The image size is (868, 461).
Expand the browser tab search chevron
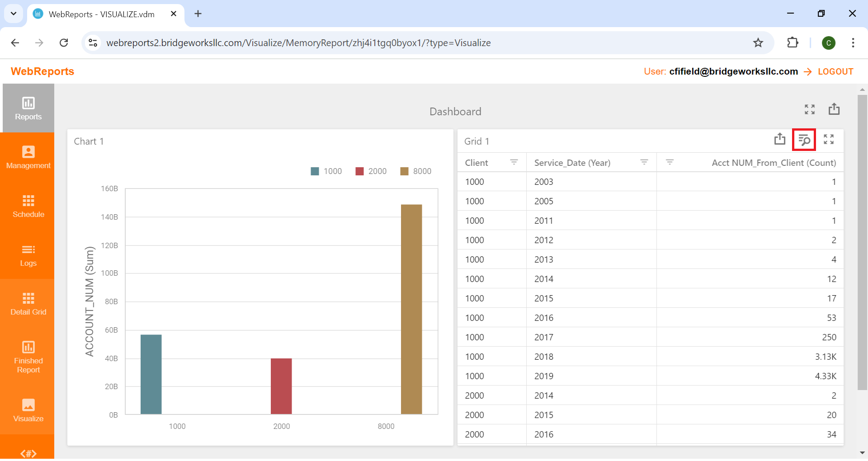tap(13, 14)
